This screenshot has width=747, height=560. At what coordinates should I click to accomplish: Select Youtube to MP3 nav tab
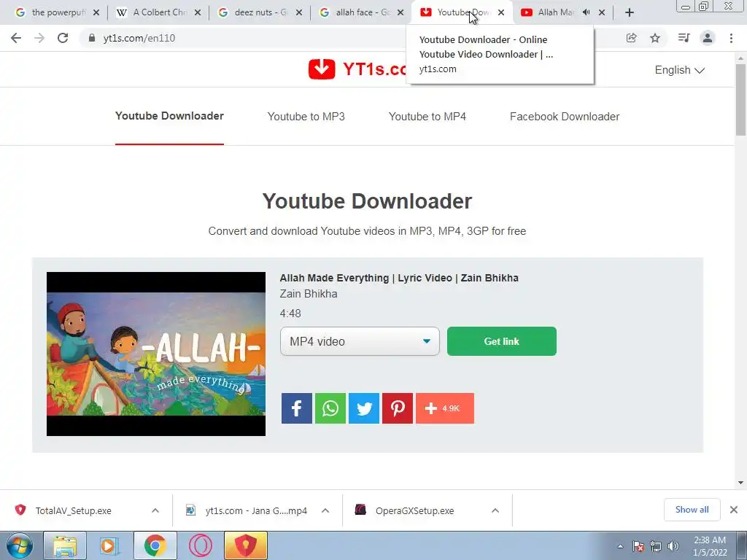[306, 117]
